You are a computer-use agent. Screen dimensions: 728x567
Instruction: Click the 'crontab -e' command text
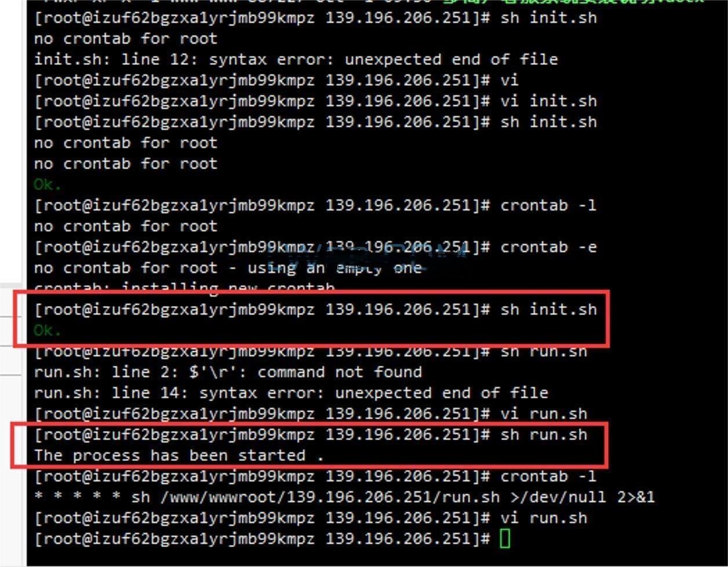tap(548, 247)
